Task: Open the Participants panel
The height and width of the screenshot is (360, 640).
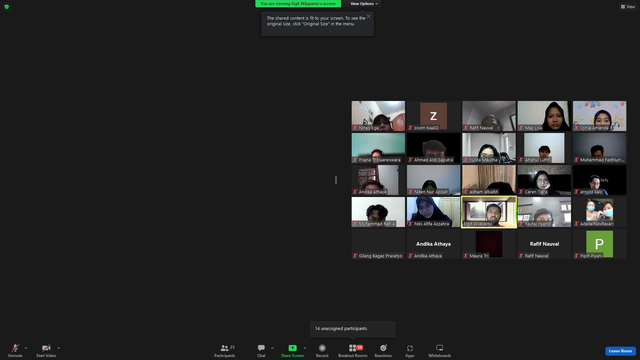Action: point(224,350)
